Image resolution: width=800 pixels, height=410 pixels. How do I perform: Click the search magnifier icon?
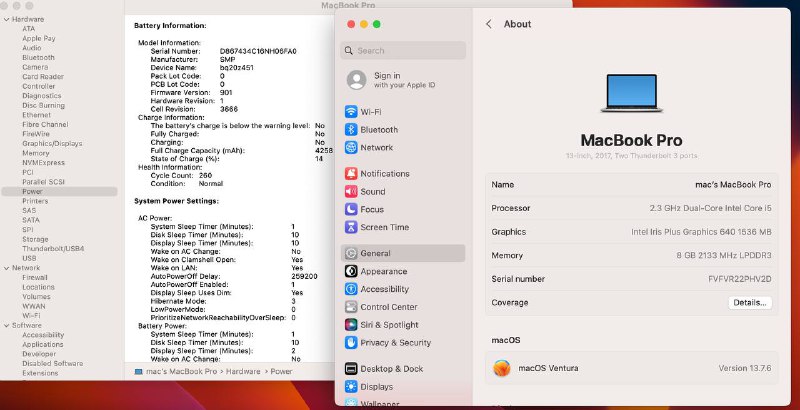pyautogui.click(x=349, y=50)
